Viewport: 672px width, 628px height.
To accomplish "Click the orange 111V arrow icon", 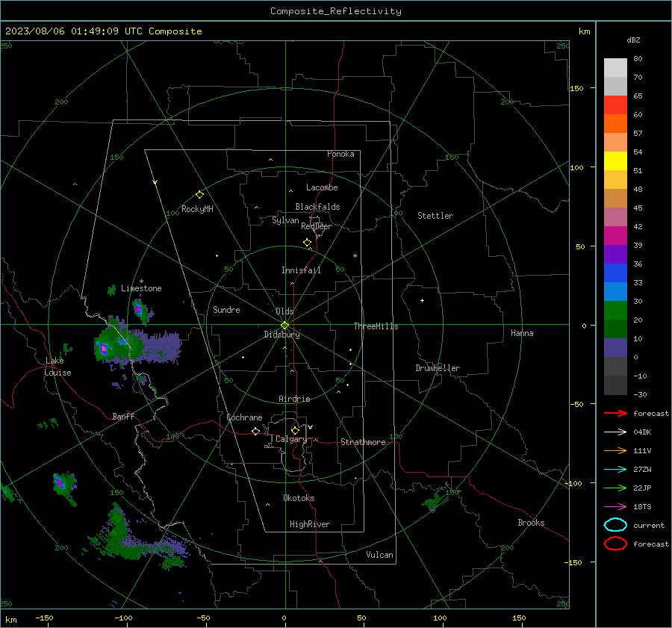I will [615, 450].
